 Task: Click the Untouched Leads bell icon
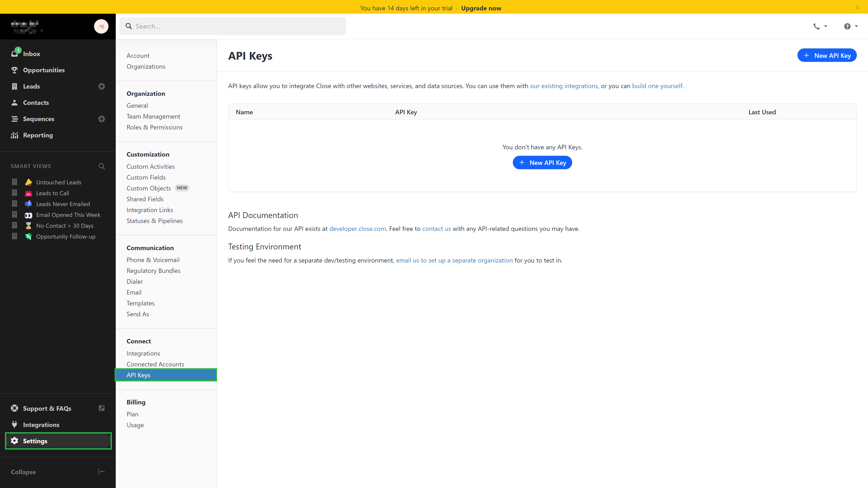[28, 182]
